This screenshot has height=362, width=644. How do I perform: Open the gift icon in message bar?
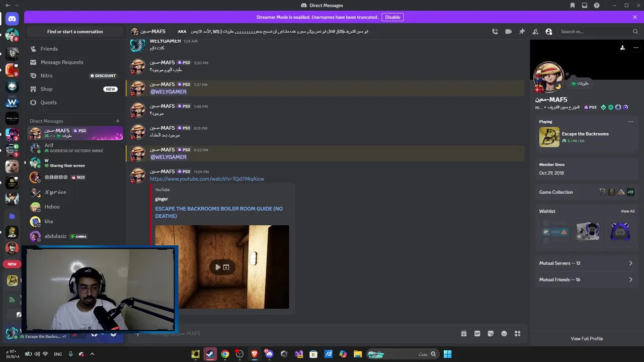[x=464, y=333]
